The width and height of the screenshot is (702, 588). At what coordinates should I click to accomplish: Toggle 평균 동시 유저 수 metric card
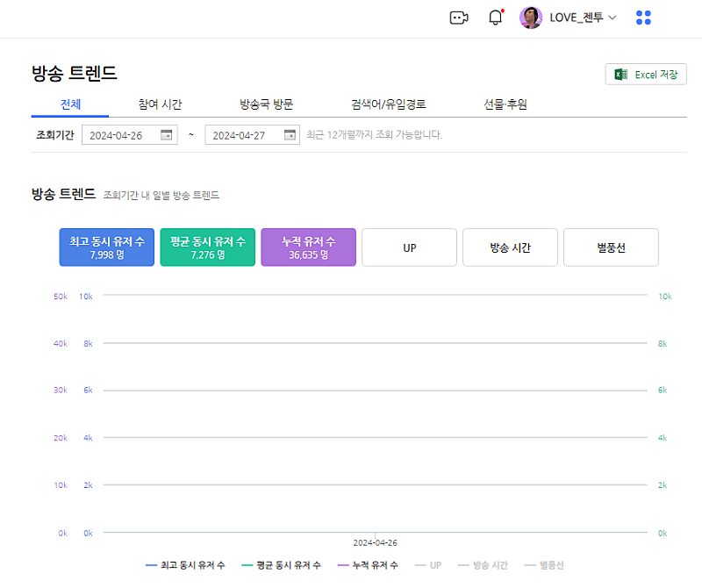click(x=208, y=247)
